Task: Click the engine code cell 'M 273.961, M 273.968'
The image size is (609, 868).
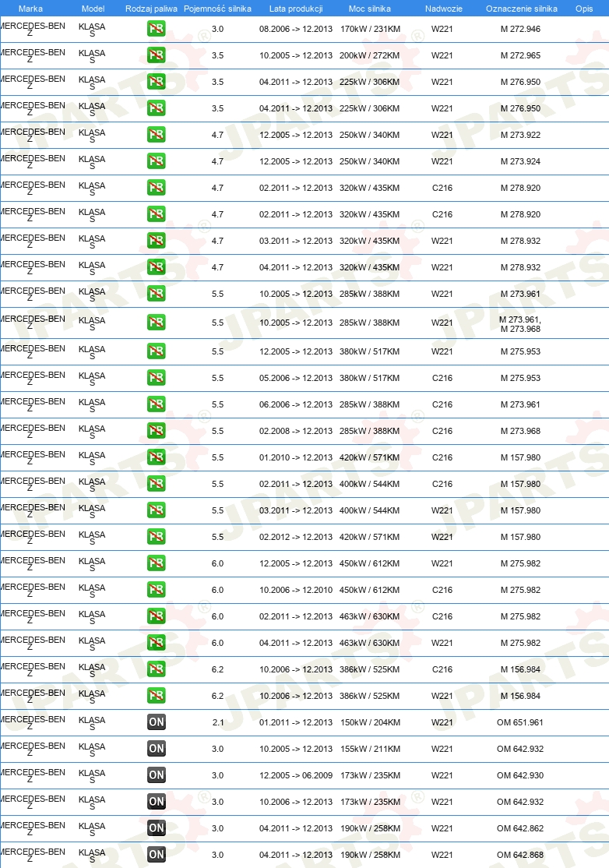Action: click(x=520, y=324)
